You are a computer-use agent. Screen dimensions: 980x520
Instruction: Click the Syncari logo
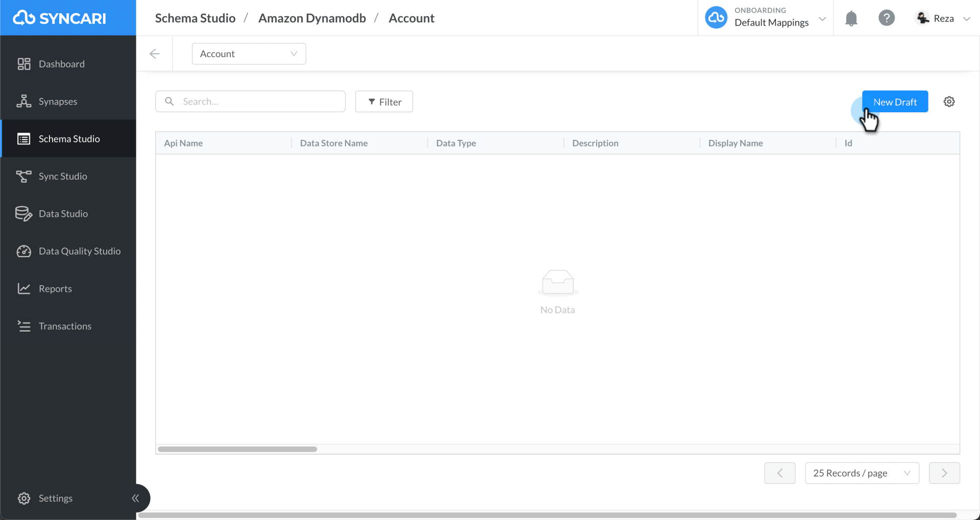(59, 18)
